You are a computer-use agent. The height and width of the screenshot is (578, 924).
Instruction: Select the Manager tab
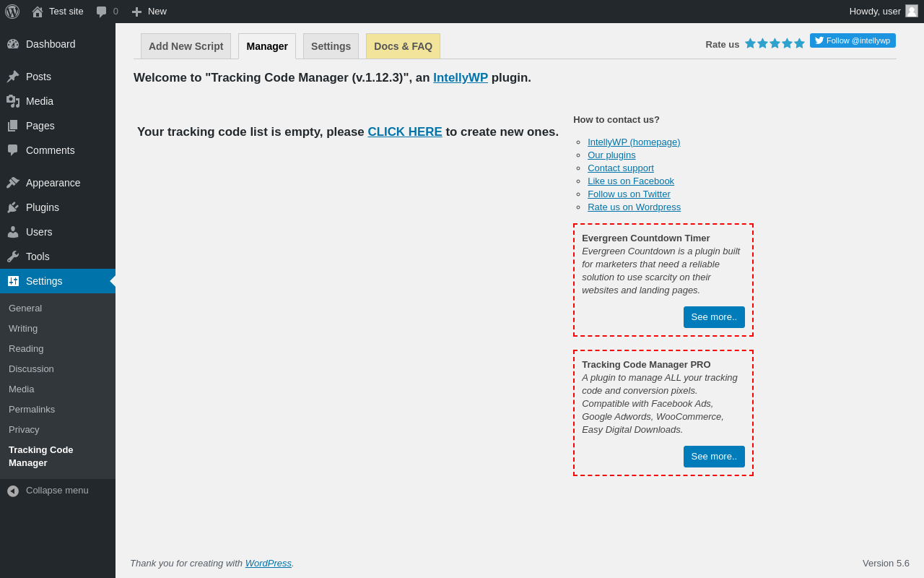point(267,46)
